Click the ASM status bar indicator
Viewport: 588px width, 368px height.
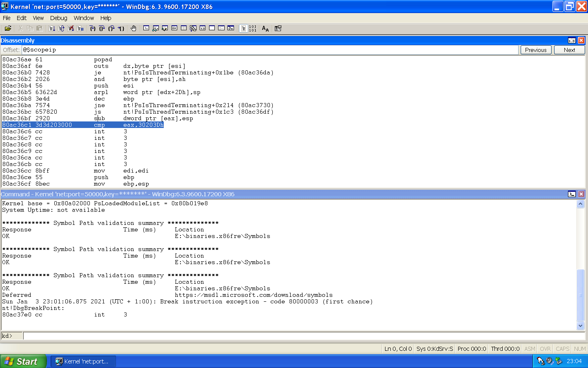click(x=530, y=349)
